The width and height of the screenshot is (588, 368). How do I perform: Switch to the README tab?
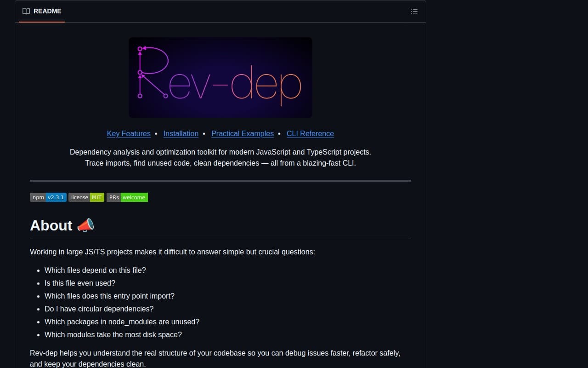tap(41, 11)
